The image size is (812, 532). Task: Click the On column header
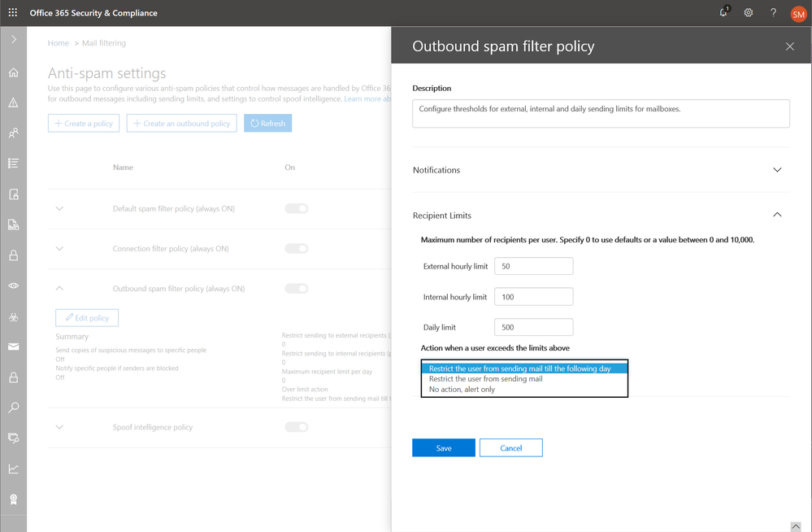(x=289, y=168)
